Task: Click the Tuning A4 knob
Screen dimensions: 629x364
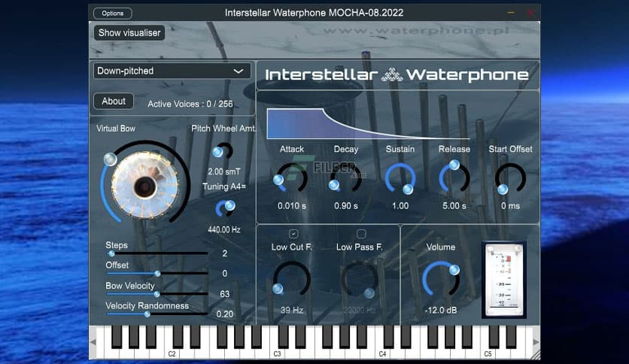Action: 225,209
